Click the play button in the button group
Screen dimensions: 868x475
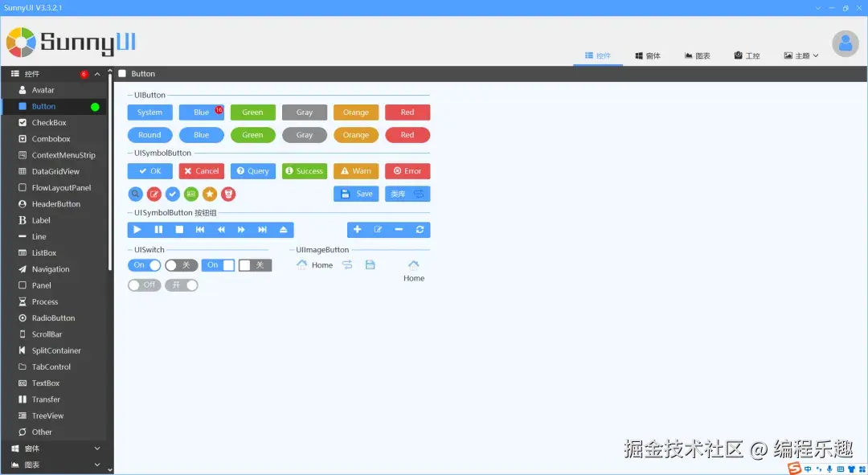pos(137,229)
